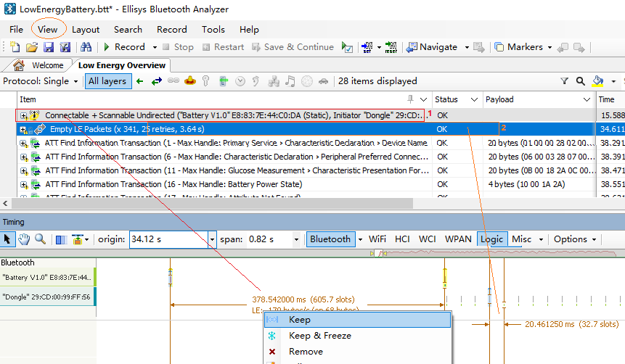Click the column layout icon in Timing toolbar
Screen dimensions: 625x364
click(x=61, y=240)
